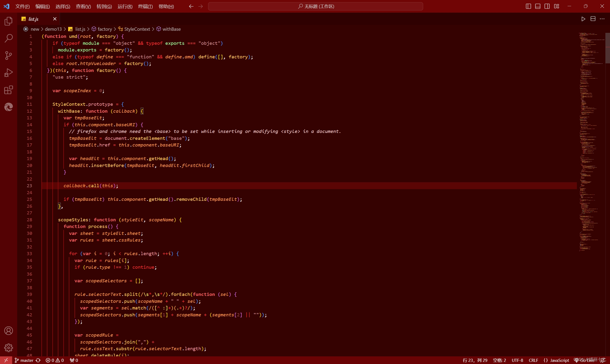Run the code with the play button
610x364 pixels.
click(x=583, y=19)
